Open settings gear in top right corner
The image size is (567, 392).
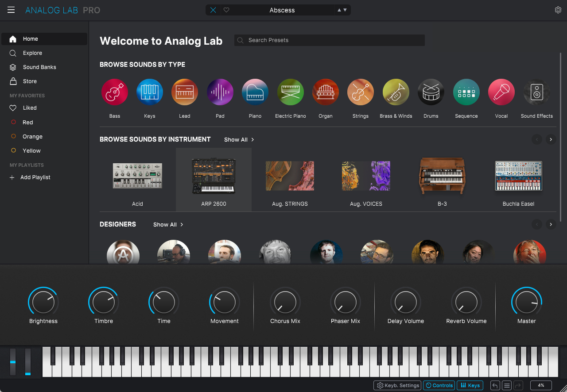point(558,10)
